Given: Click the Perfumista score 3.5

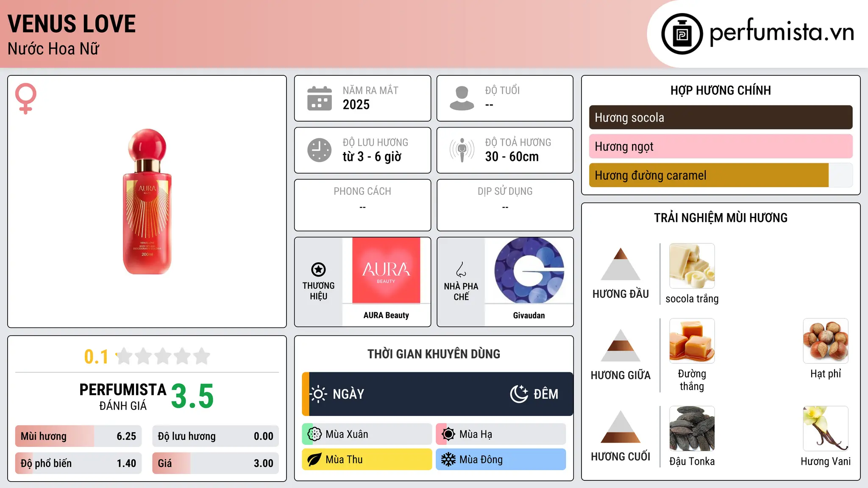Looking at the screenshot, I should 192,396.
